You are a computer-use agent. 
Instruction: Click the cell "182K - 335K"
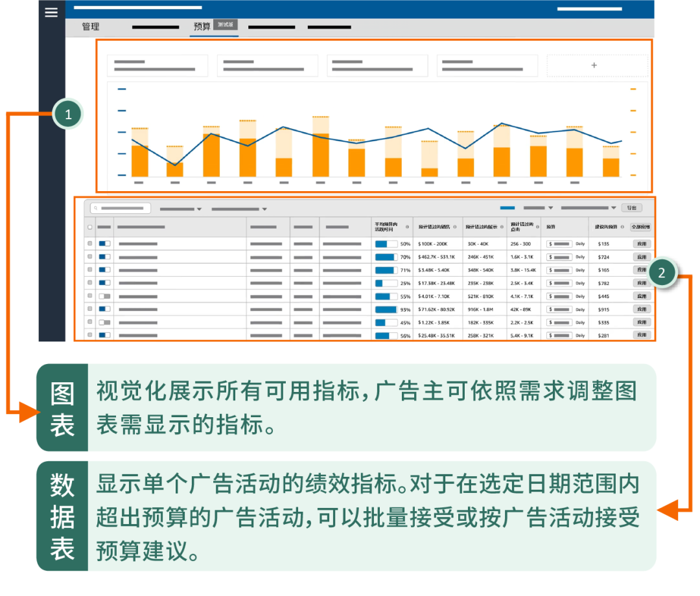[x=481, y=323]
